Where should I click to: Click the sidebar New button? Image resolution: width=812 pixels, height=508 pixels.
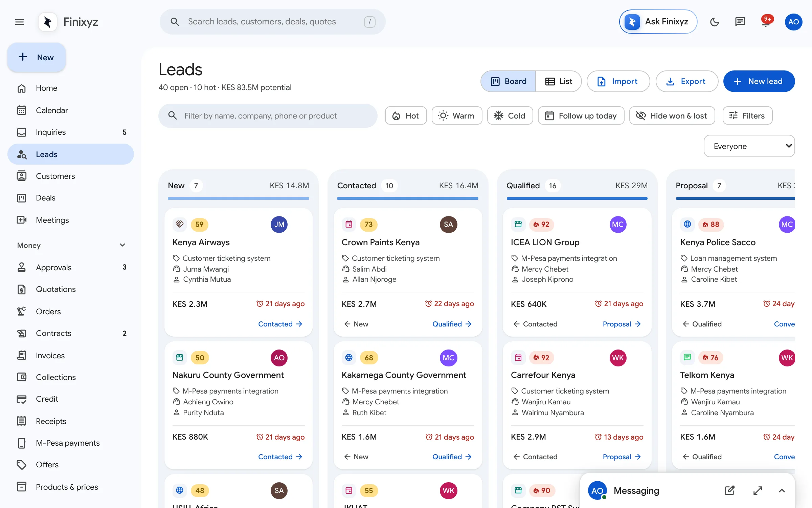37,57
